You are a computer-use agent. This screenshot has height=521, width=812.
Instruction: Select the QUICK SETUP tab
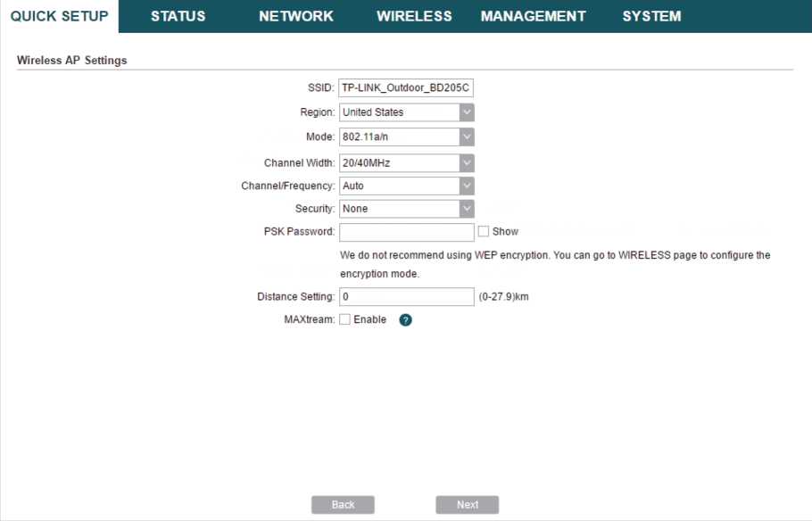tap(60, 16)
